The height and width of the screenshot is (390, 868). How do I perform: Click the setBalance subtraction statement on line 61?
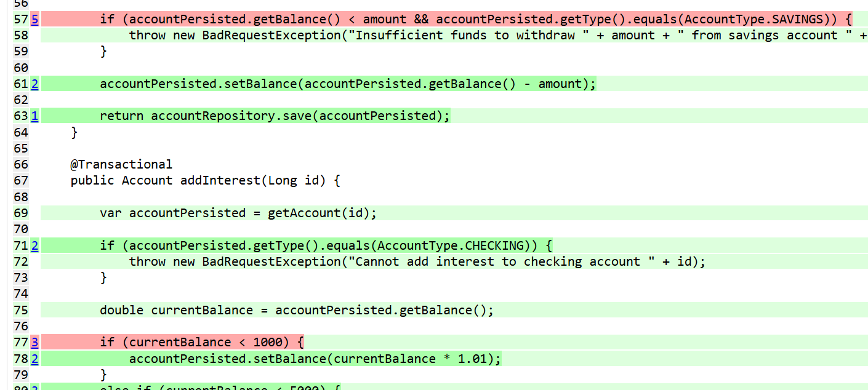point(348,84)
